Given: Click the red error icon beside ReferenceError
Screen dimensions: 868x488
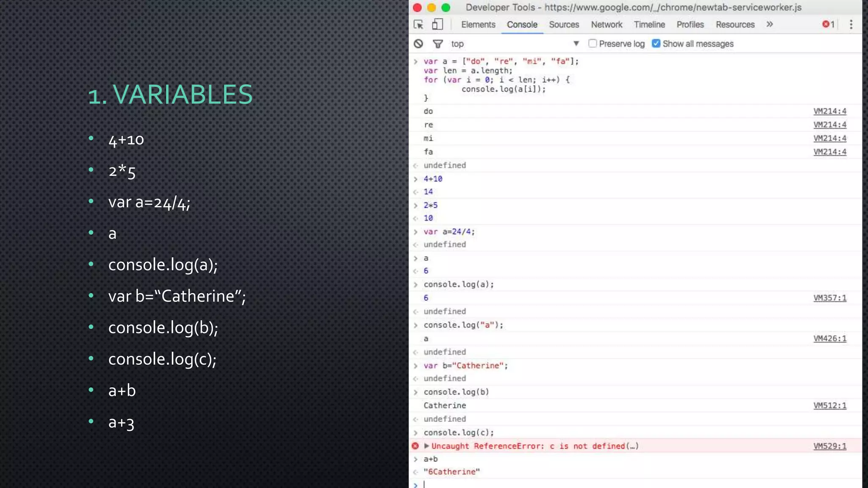Looking at the screenshot, I should point(415,446).
